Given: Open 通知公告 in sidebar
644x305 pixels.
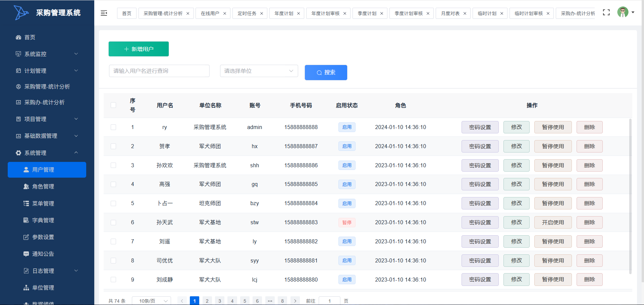Looking at the screenshot, I should [x=47, y=254].
